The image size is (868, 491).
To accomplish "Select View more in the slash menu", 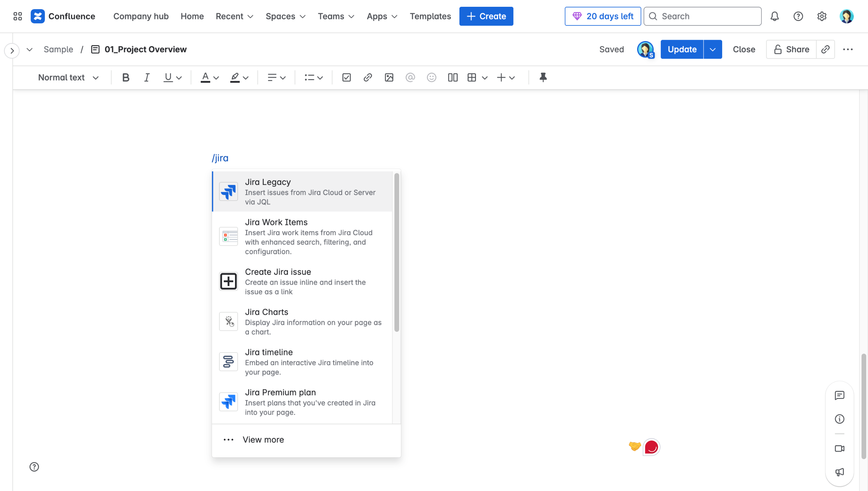I will click(263, 439).
